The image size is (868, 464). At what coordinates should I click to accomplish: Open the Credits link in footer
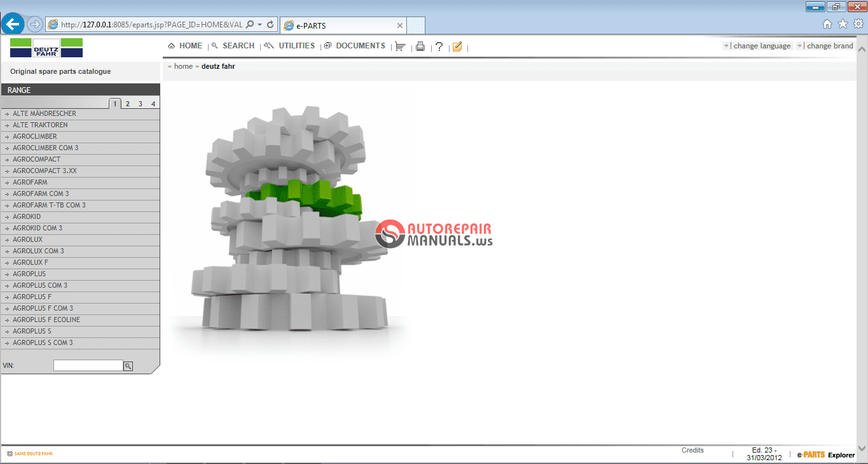[692, 450]
